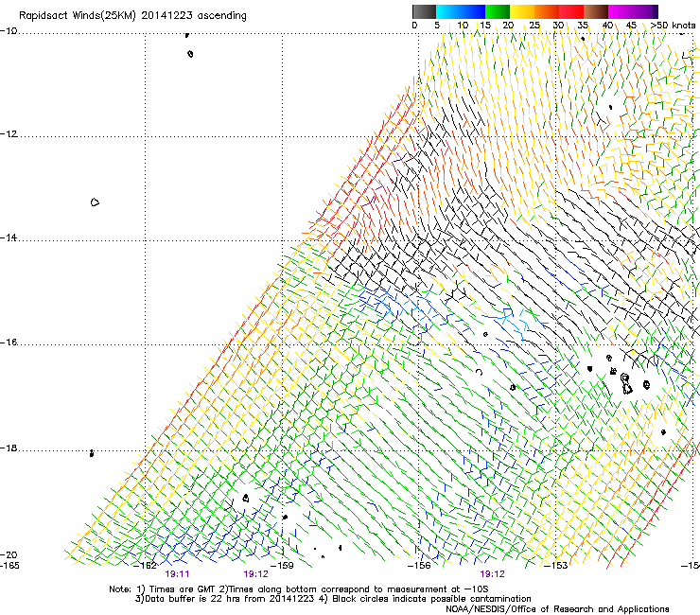The width and height of the screenshot is (700, 615).
Task: Select the red 30-35 knots color swatch
Action: tap(571, 11)
